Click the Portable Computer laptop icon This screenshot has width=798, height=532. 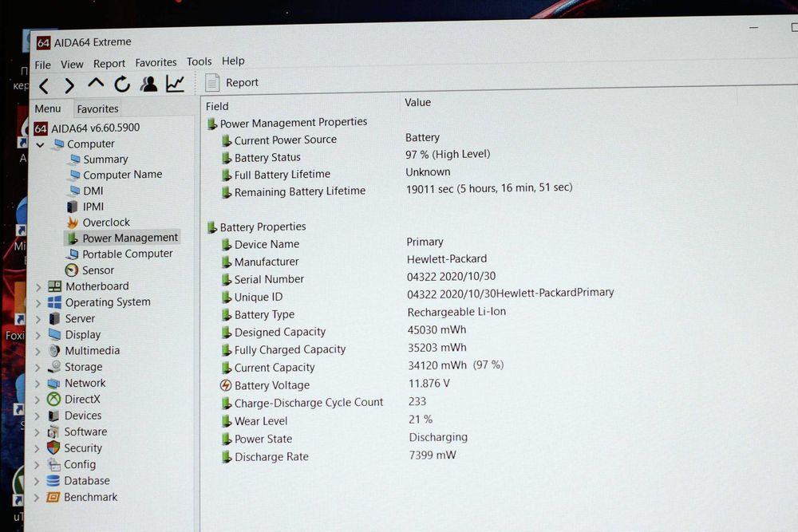(73, 254)
